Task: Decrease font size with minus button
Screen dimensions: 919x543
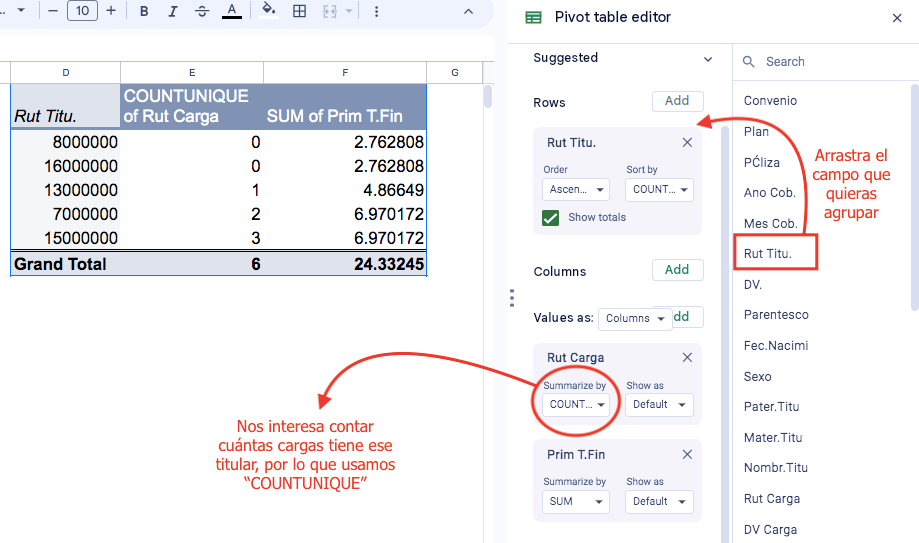Action: [x=53, y=11]
